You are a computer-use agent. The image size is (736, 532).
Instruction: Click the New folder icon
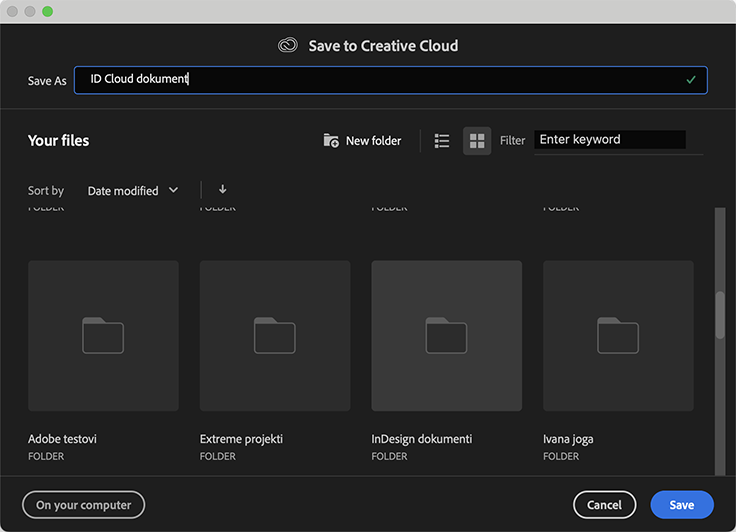pyautogui.click(x=331, y=141)
